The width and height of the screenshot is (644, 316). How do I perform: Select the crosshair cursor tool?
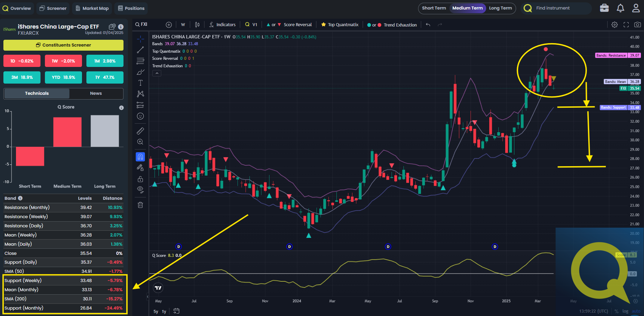pyautogui.click(x=140, y=39)
